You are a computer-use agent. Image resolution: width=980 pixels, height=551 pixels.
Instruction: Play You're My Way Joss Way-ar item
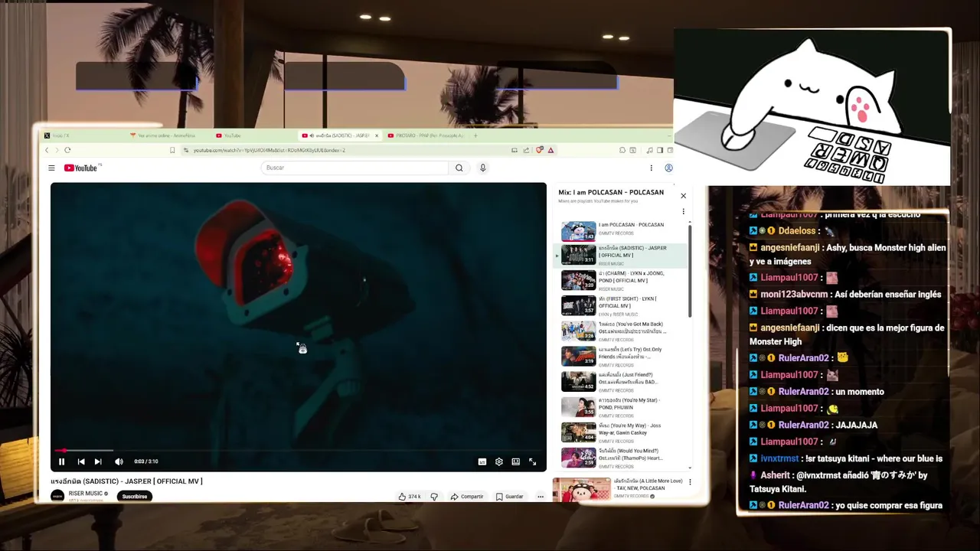pos(621,432)
